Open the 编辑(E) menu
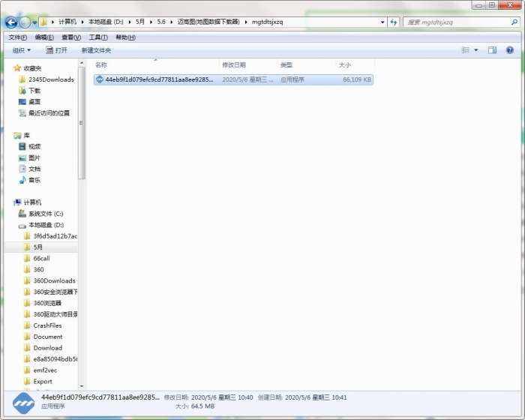This screenshot has width=525, height=420. click(x=44, y=37)
